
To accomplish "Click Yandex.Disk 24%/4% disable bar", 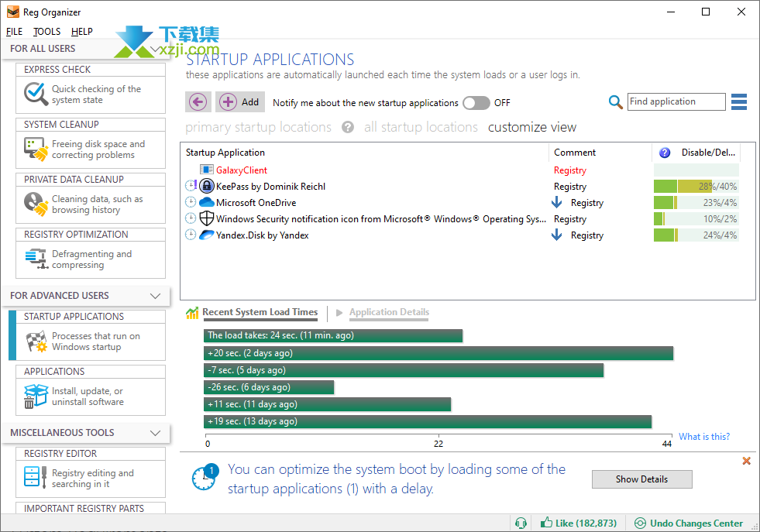I will coord(696,235).
